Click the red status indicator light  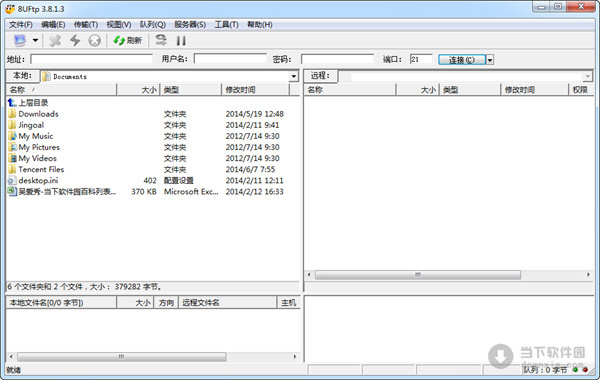click(585, 370)
